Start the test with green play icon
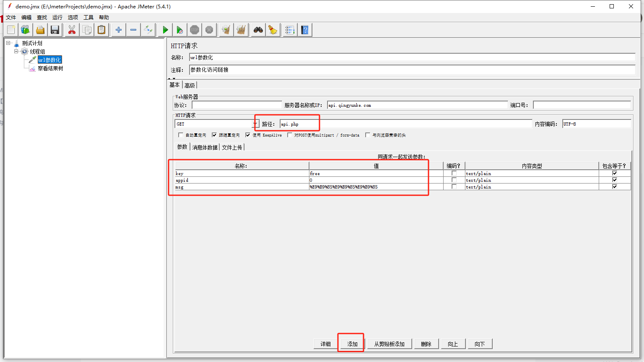 pos(165,30)
